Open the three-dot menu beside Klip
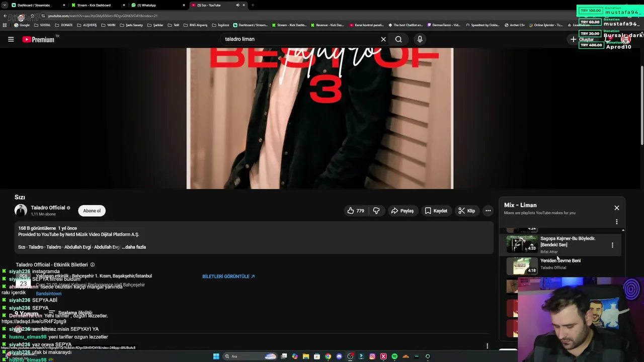Viewport: 644px width, 362px height. pyautogui.click(x=488, y=211)
